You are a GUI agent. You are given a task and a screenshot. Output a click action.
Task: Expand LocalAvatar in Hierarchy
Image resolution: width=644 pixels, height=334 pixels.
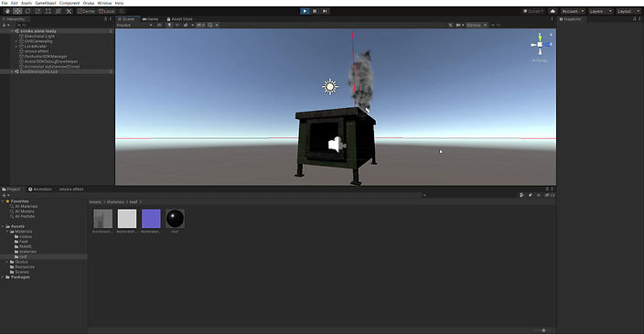click(x=16, y=47)
